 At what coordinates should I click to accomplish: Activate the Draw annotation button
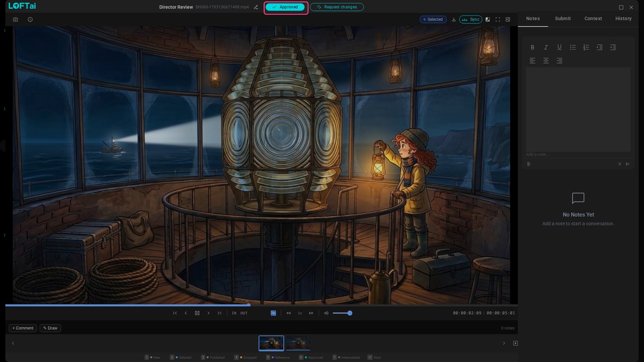(50, 328)
